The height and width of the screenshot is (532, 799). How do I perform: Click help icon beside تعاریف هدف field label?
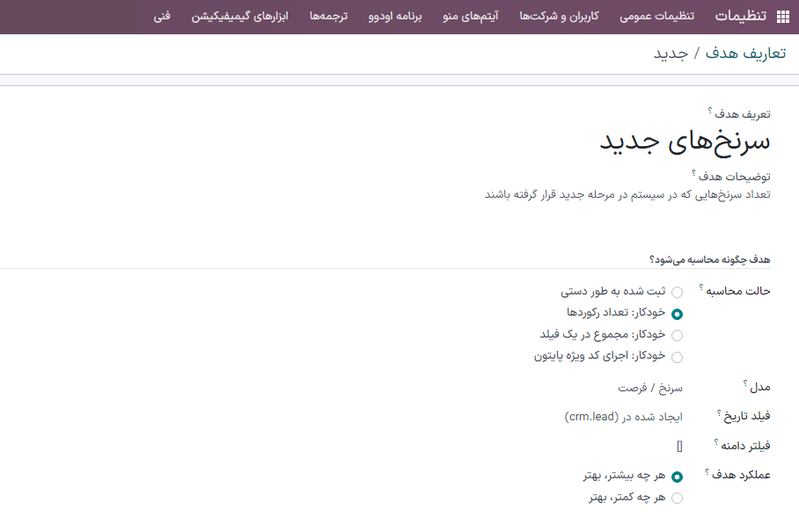(x=710, y=110)
